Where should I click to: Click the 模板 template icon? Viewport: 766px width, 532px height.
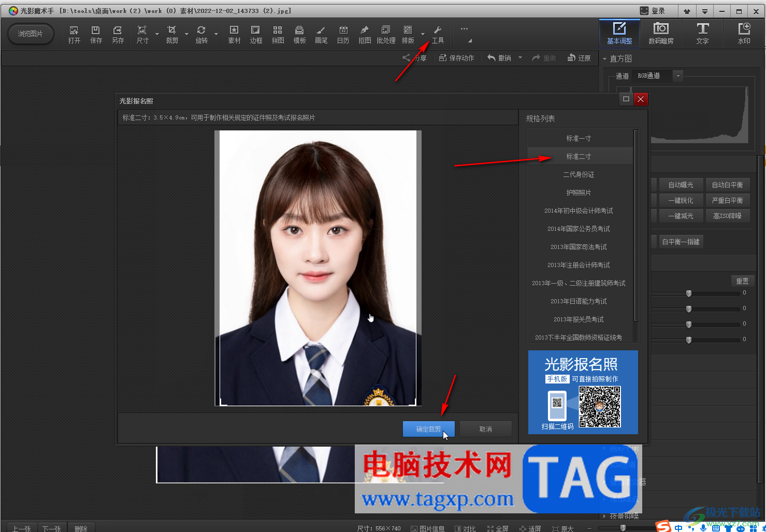[299, 34]
